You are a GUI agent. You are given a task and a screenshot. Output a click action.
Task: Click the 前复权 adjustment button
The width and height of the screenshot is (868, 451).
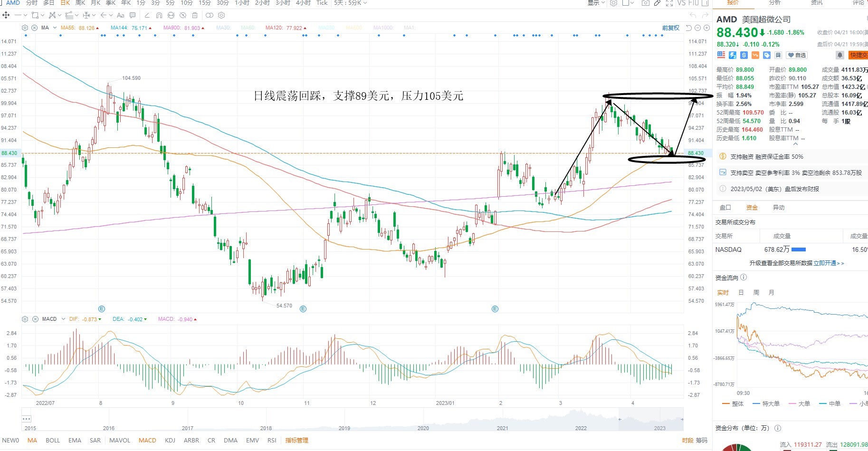(x=671, y=28)
